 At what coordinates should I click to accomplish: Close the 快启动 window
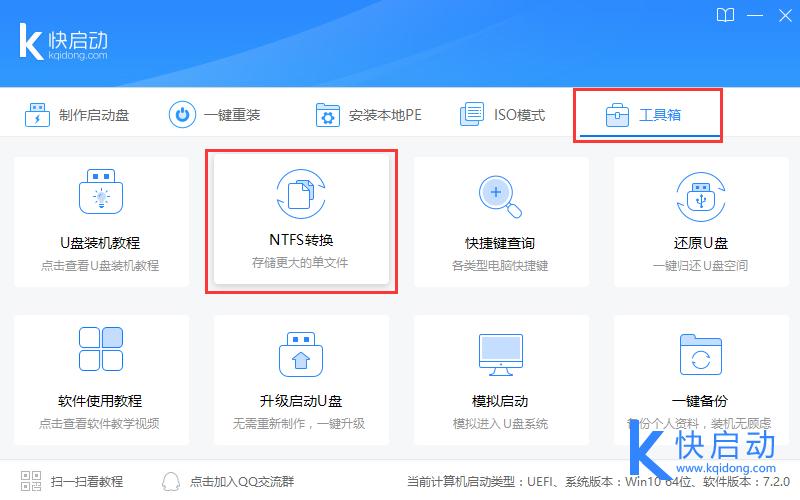tap(785, 16)
